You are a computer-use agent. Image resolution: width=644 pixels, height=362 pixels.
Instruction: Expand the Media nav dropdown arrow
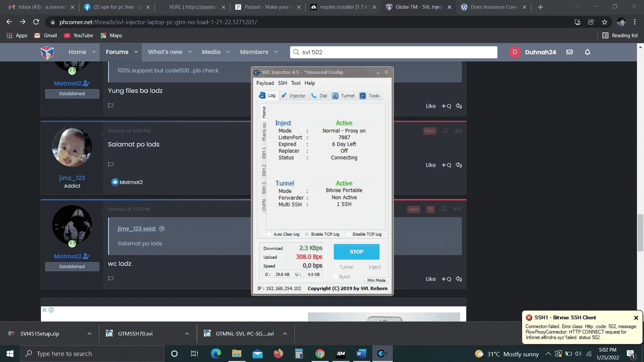point(228,52)
